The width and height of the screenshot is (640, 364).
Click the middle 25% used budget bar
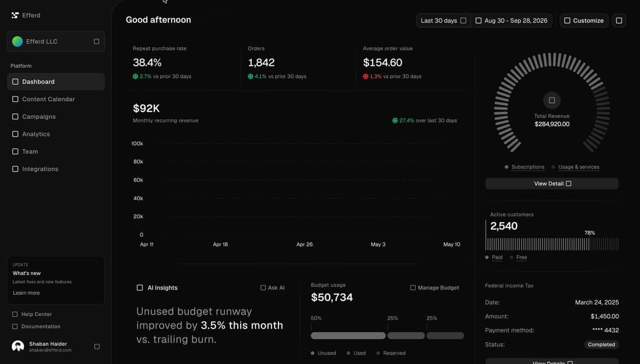pyautogui.click(x=406, y=336)
